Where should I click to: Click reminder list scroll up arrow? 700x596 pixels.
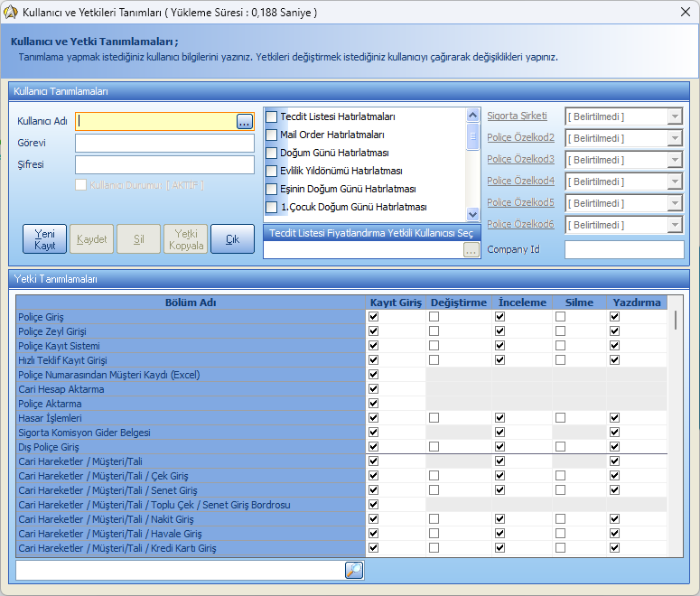tap(472, 116)
